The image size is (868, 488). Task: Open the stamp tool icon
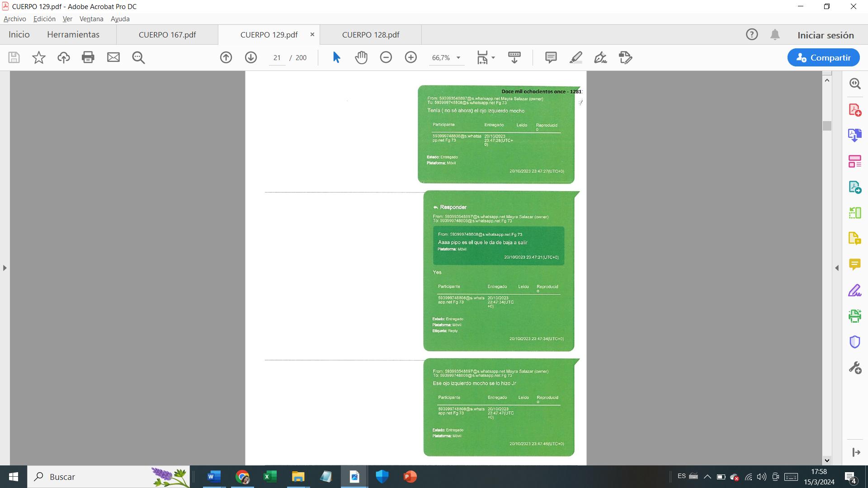pos(626,57)
